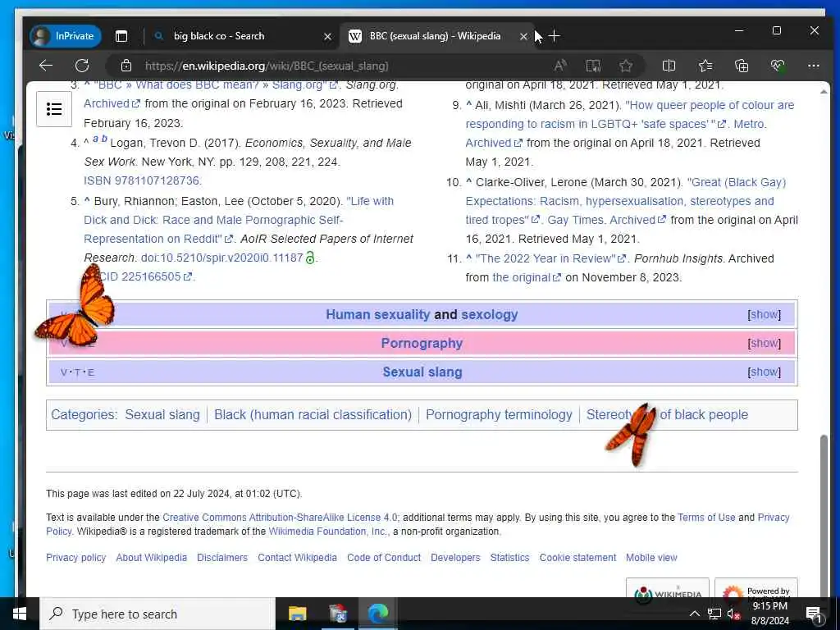Screen dimensions: 840x630
Task: Open Wikimedia Foundation, Inc. link
Action: click(328, 532)
